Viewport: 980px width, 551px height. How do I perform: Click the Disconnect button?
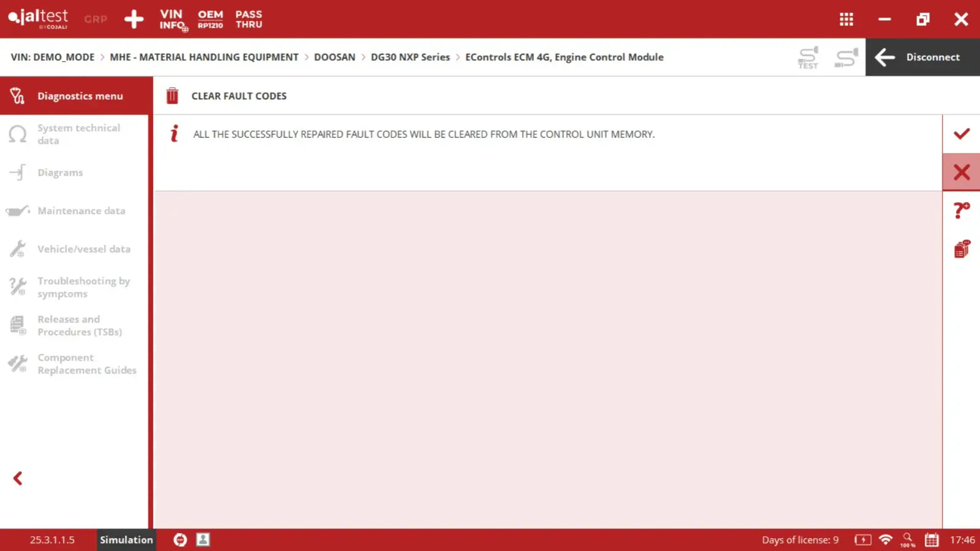922,57
